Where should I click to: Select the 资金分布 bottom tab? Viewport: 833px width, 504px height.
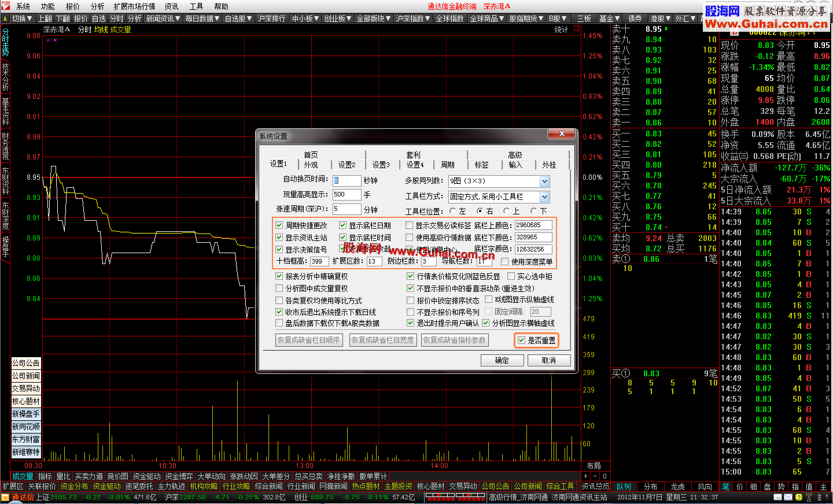tap(75, 487)
